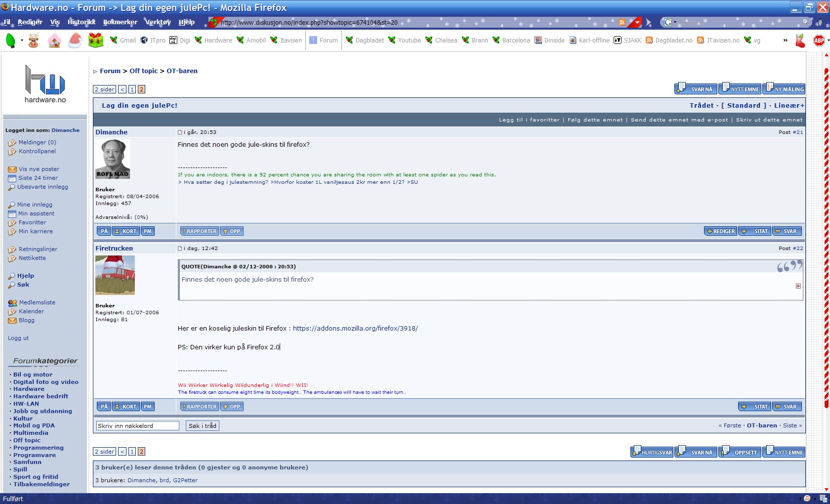Click RAPPORTER on Dimanche's post
830x504 pixels.
pyautogui.click(x=199, y=231)
